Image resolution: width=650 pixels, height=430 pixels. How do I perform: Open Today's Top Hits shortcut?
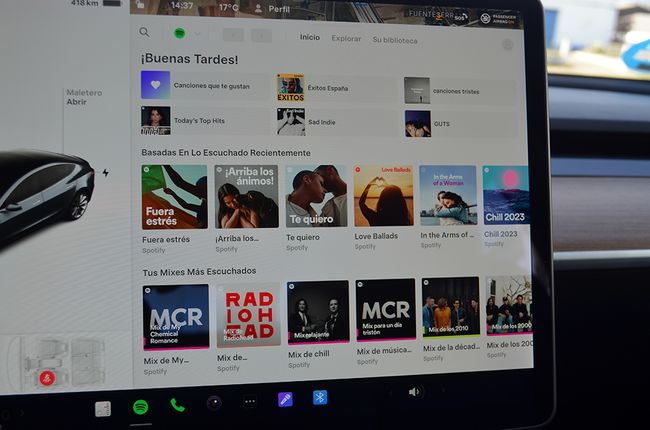pos(205,121)
